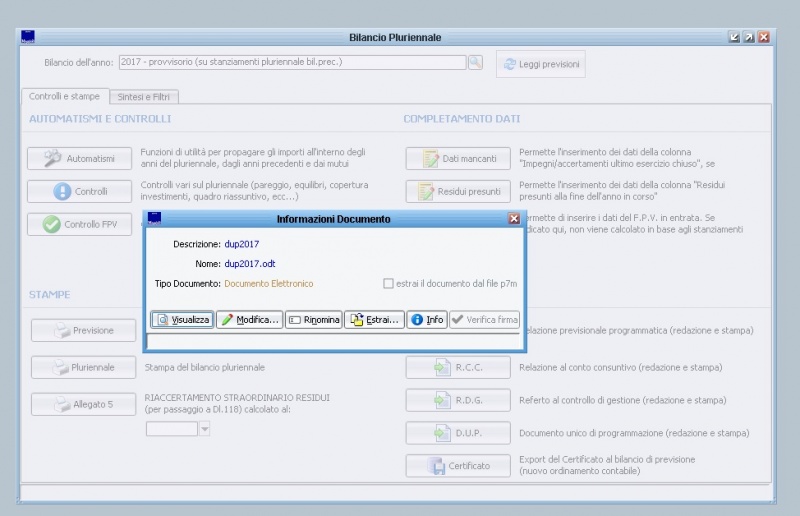Open the D.U.P. document button
This screenshot has width=800, height=516.
point(458,433)
